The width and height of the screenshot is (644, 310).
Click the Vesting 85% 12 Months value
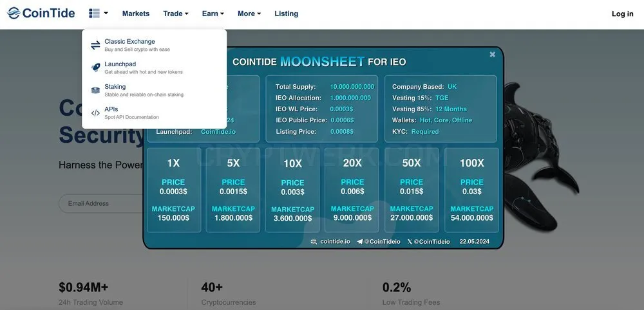tap(451, 109)
